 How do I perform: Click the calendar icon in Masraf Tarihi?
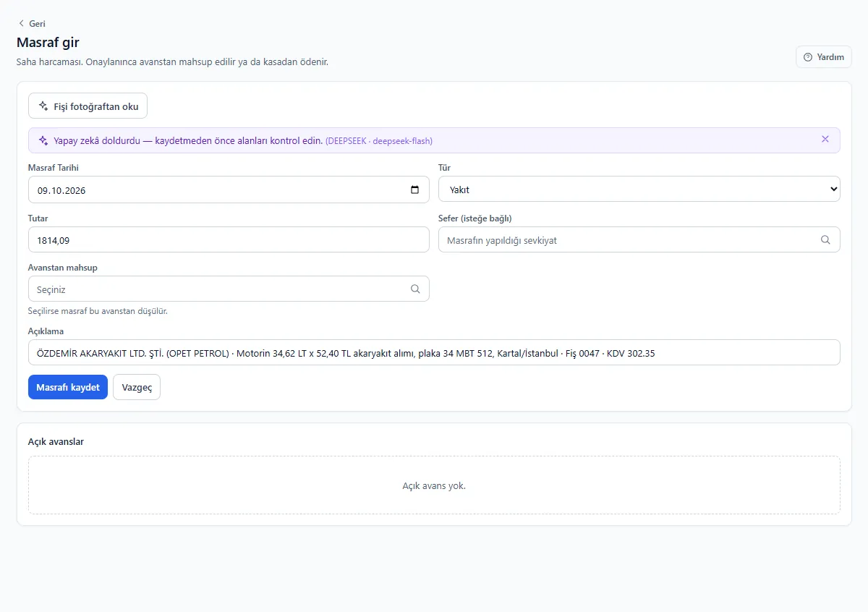tap(414, 190)
